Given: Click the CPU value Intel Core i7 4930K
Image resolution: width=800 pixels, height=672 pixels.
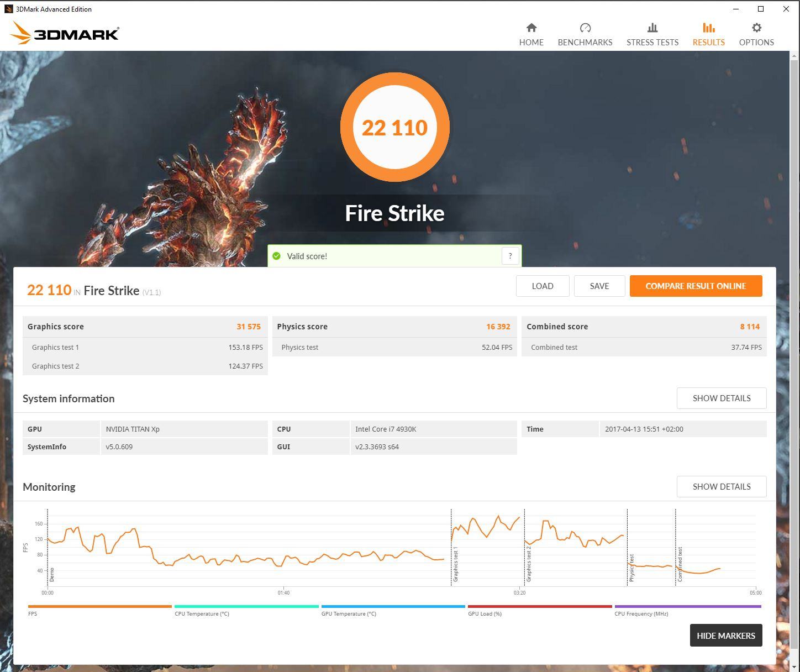Looking at the screenshot, I should [x=386, y=429].
